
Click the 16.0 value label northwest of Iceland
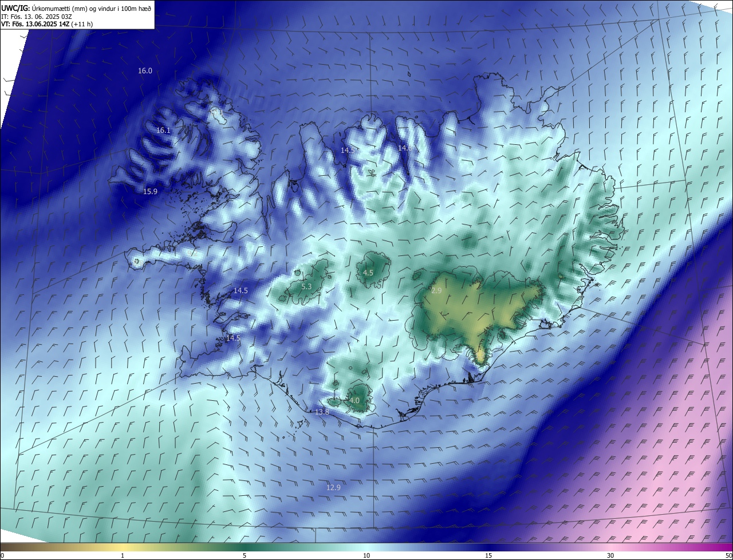pyautogui.click(x=145, y=71)
